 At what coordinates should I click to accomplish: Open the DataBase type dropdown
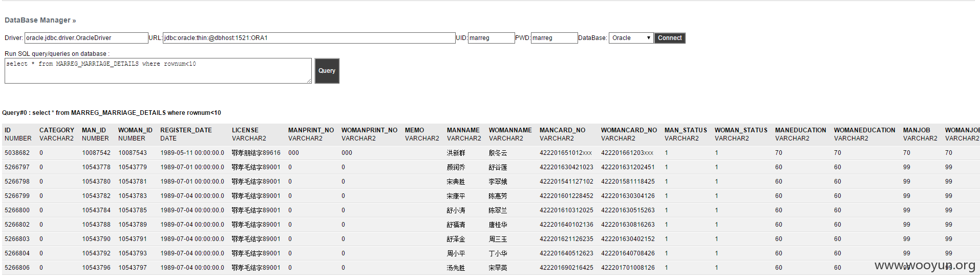pyautogui.click(x=631, y=38)
